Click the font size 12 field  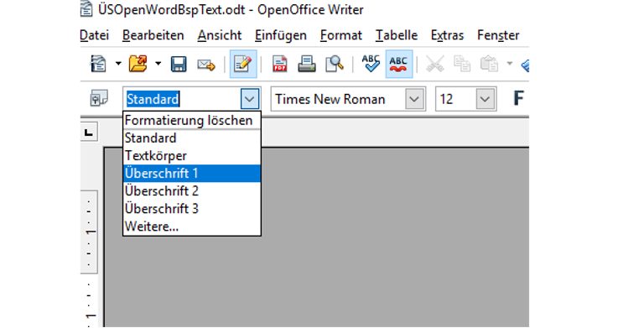tap(456, 99)
